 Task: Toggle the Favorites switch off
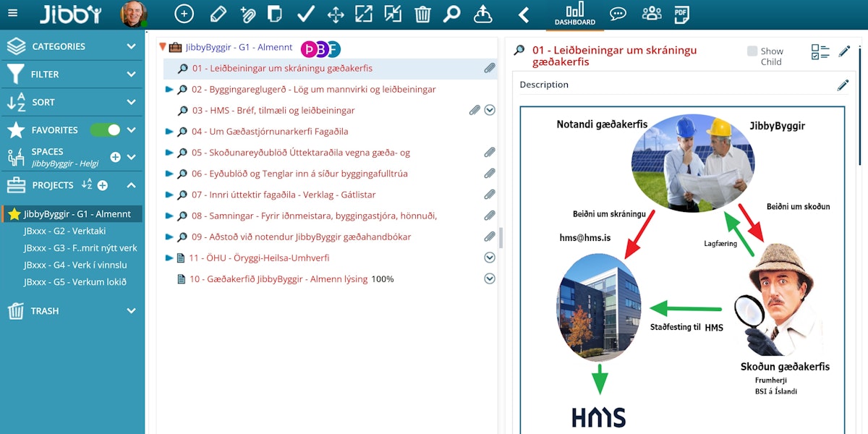click(x=105, y=130)
